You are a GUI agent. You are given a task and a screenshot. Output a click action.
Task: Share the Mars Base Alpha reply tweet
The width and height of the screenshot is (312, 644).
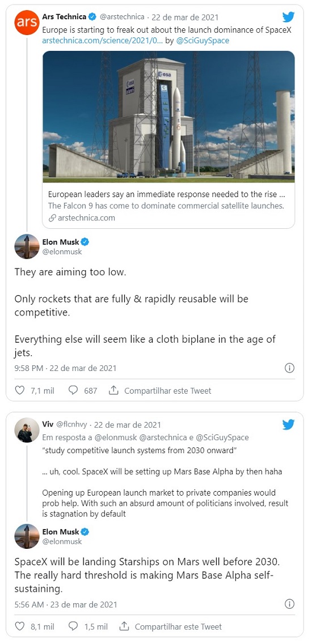170,627
